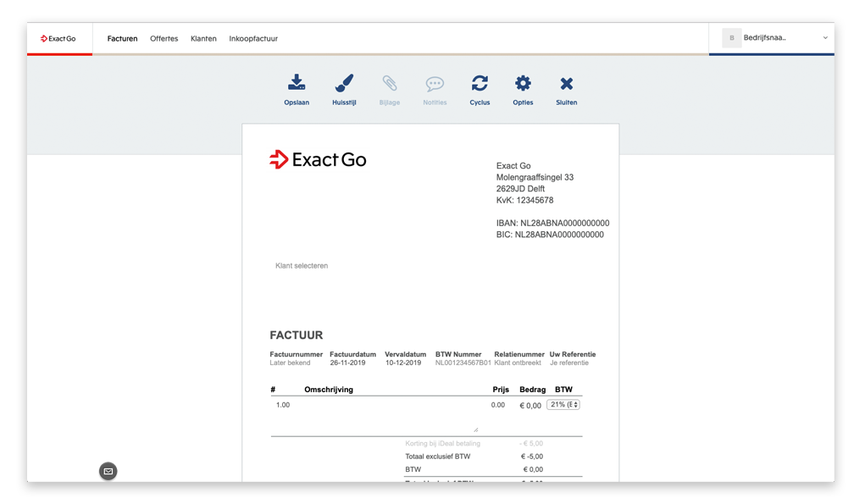Click BTW number NL001234567B01
This screenshot has height=504, width=854.
tap(463, 363)
